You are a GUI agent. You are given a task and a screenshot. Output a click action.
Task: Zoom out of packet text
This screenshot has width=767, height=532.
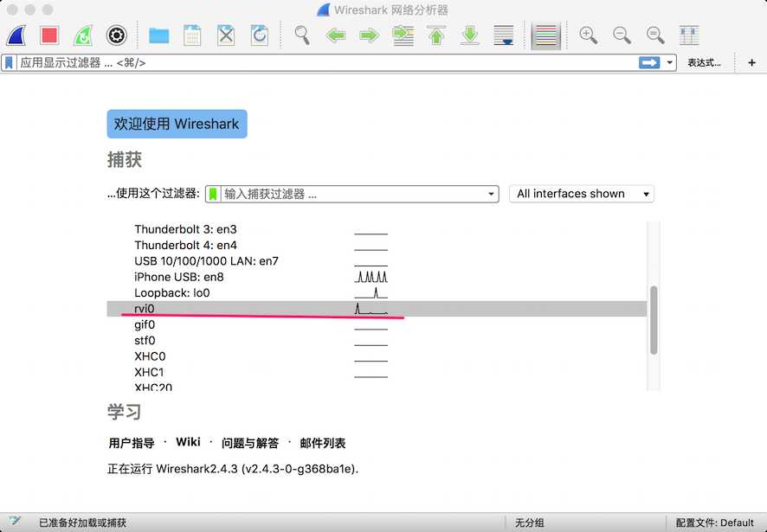[622, 35]
